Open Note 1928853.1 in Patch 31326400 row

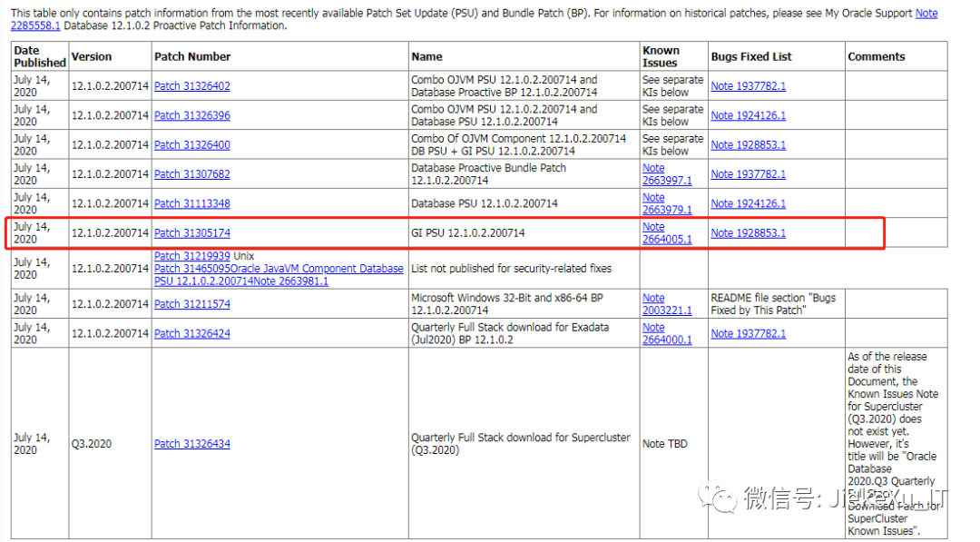(748, 145)
